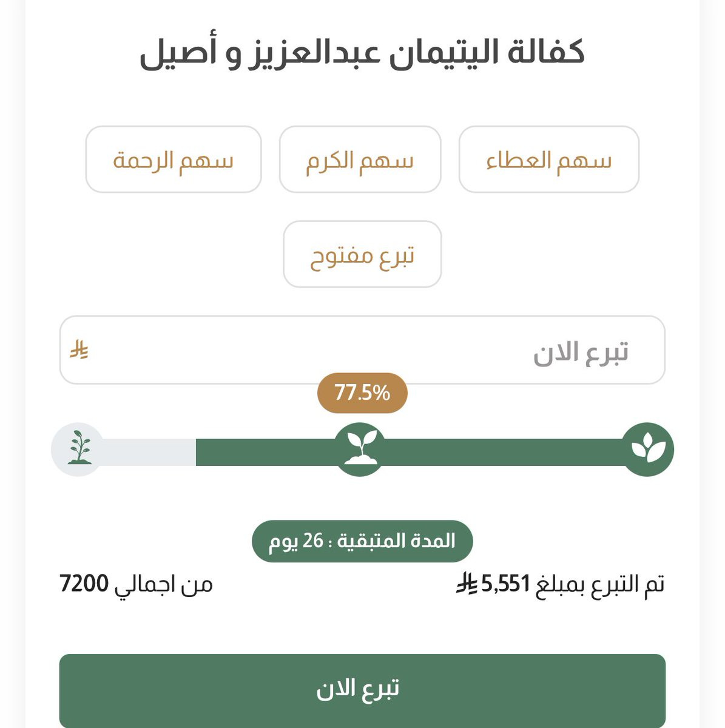The height and width of the screenshot is (728, 725).
Task: Click the تم التبرع بمبلغ label
Action: [601, 584]
